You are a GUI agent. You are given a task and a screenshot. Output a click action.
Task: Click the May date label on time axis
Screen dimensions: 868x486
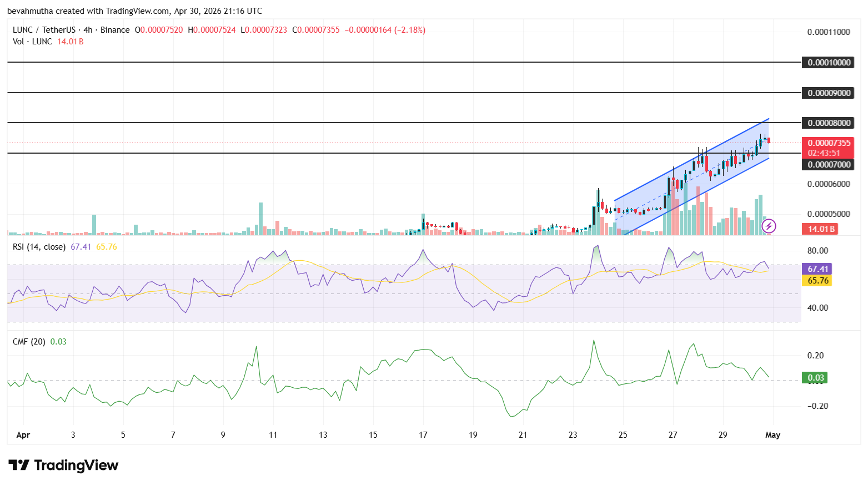pos(772,435)
